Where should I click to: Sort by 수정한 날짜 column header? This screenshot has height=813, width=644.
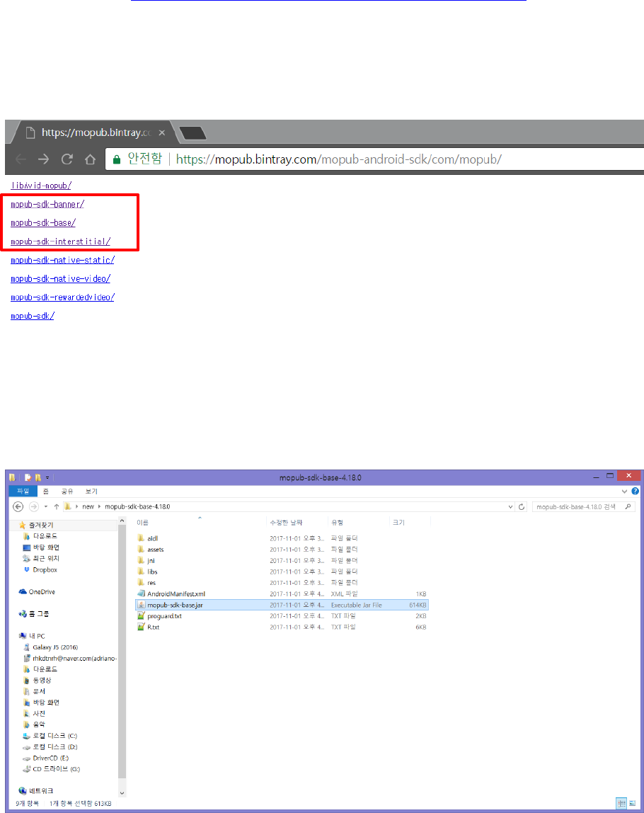click(286, 523)
